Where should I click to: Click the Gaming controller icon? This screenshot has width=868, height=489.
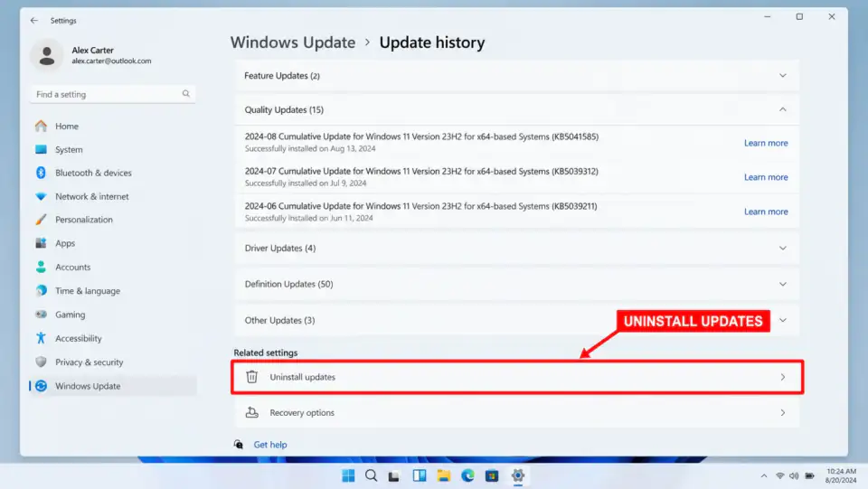[x=41, y=315]
